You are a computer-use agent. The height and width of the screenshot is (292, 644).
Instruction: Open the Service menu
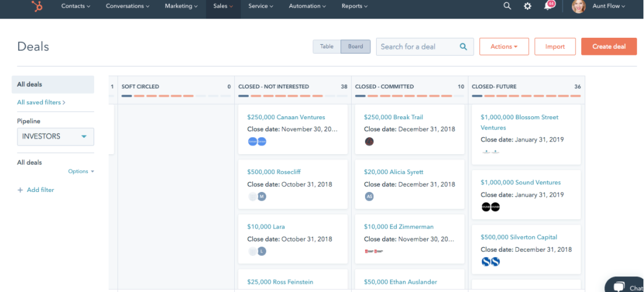point(261,6)
